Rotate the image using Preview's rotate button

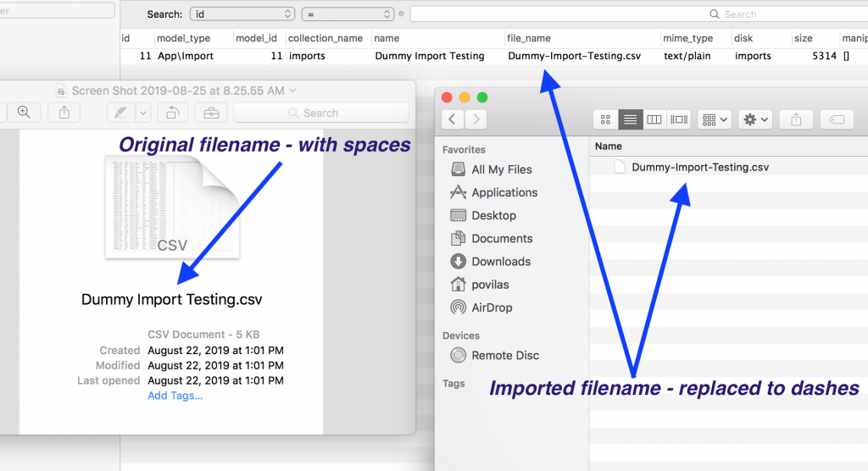click(173, 113)
